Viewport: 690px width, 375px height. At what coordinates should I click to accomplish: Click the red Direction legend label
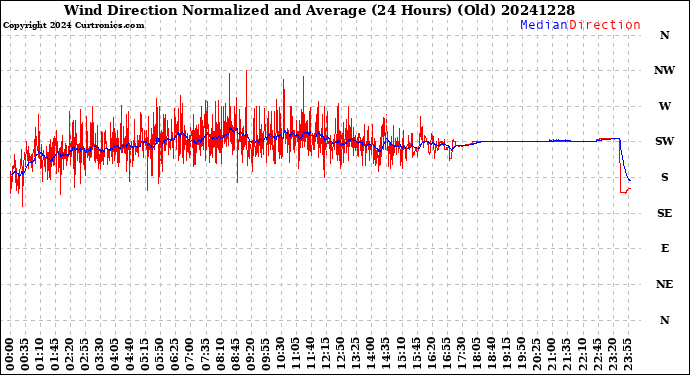[x=604, y=25]
